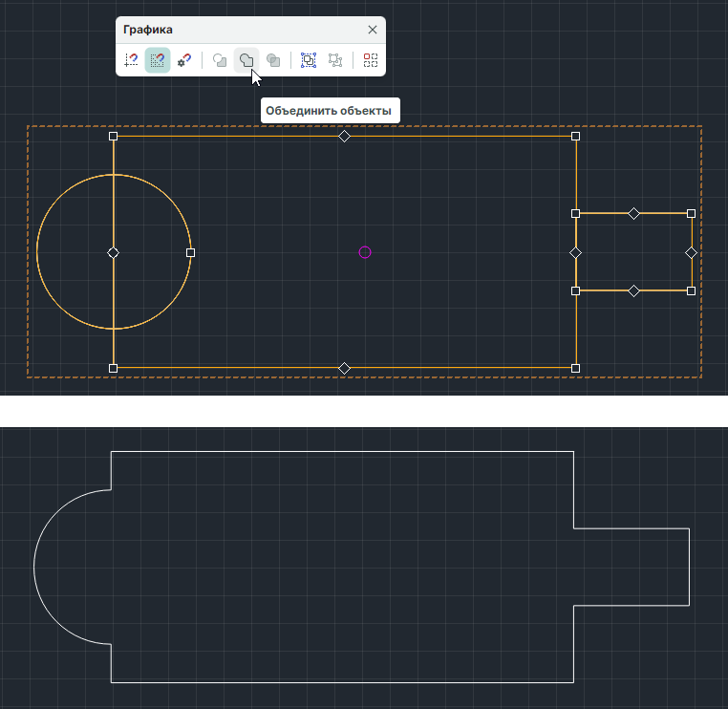Click the Объединить объекты union icon
Screen dimensions: 728x709
coord(246,60)
